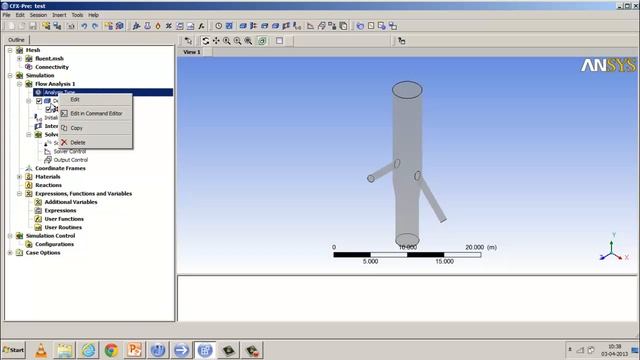640x360 pixels.
Task: Select Output Control in the outline tree
Action: click(71, 160)
